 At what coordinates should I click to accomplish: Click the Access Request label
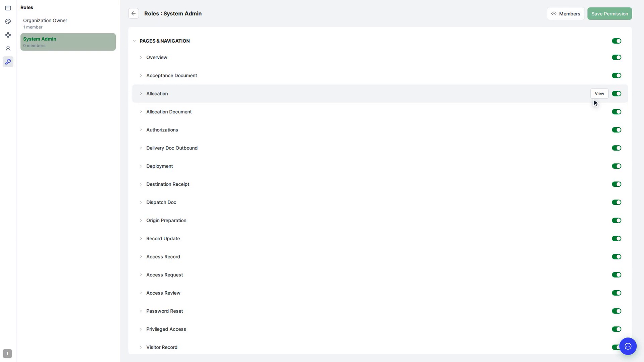164,275
